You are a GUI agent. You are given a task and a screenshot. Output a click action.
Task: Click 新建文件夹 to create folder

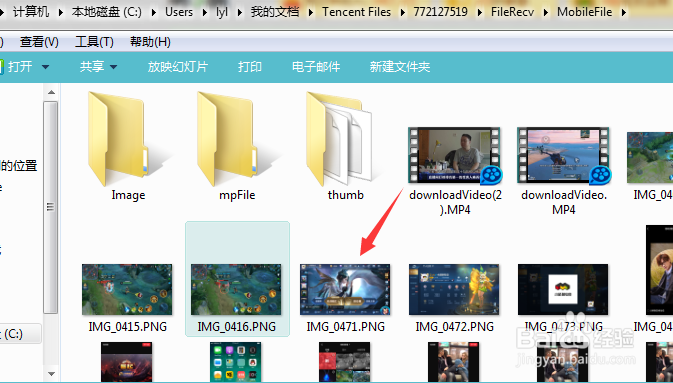(400, 67)
